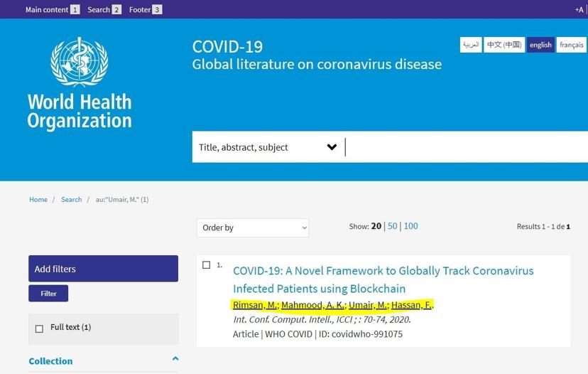588x374 pixels.
Task: Show 100 results per page
Action: coord(410,226)
